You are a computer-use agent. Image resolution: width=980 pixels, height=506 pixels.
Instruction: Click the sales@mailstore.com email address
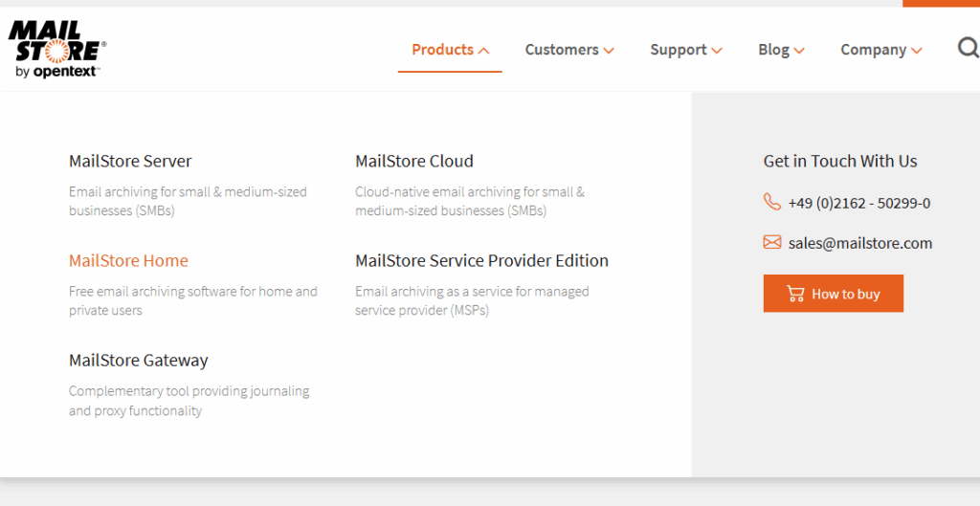(x=860, y=243)
